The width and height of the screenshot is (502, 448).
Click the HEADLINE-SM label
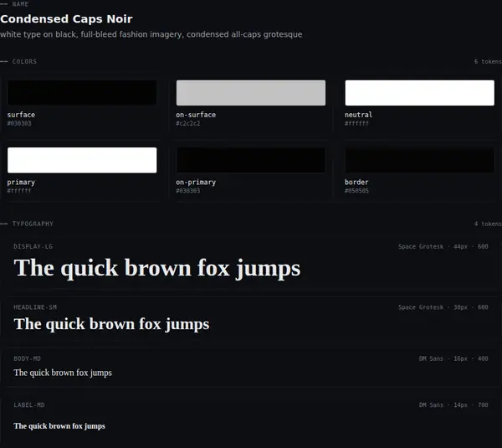(x=35, y=307)
